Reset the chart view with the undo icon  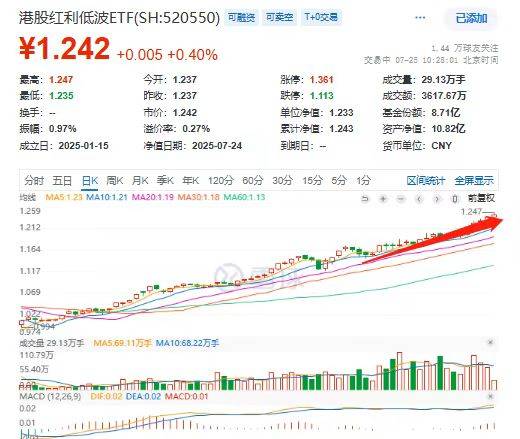tap(365, 199)
